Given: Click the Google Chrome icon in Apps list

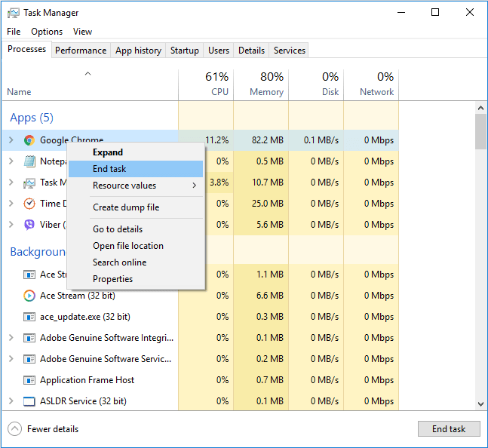Looking at the screenshot, I should pos(29,140).
